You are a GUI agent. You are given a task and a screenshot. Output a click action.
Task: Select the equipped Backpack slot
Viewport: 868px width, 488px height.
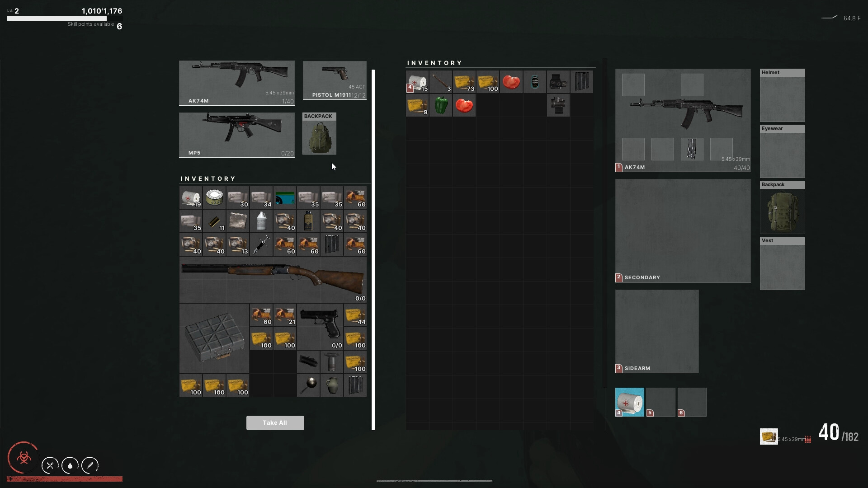782,211
